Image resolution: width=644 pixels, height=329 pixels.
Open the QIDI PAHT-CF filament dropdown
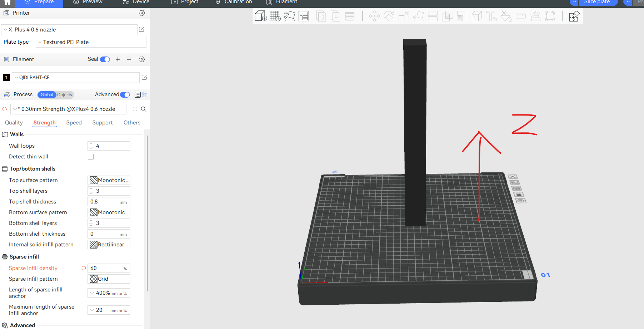click(x=76, y=78)
